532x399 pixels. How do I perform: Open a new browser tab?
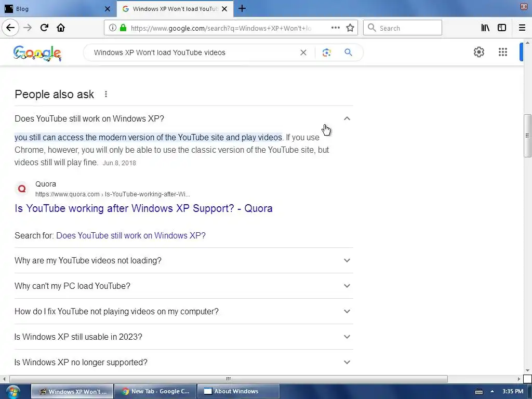coord(242,9)
